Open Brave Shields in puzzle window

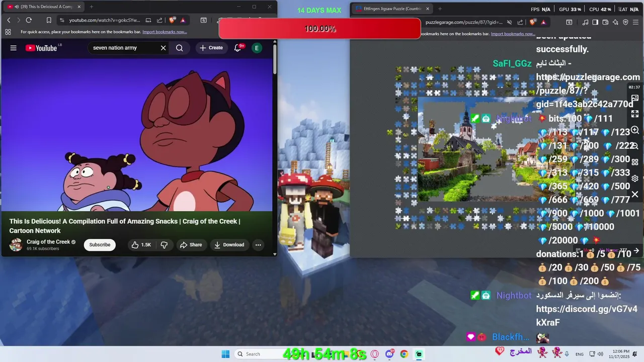tap(533, 22)
